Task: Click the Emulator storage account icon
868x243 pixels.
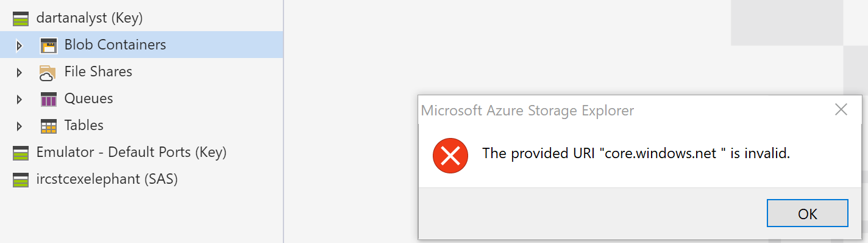Action: point(21,153)
